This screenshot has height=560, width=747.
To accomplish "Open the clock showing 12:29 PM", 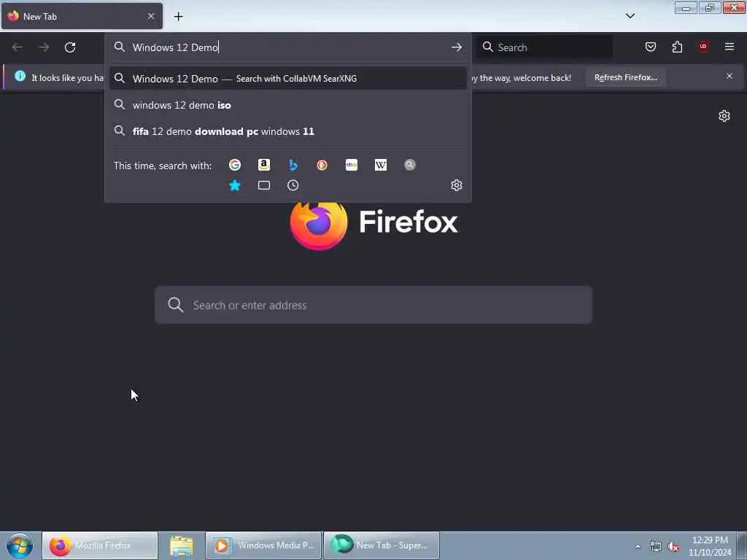I will click(x=709, y=545).
